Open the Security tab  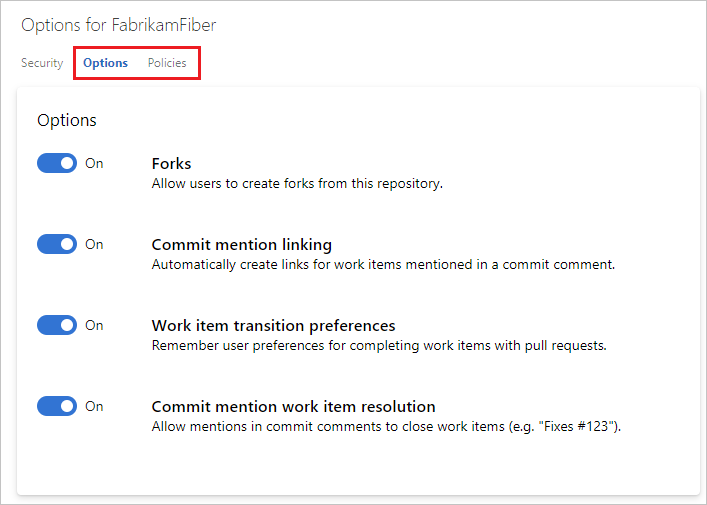tap(42, 63)
